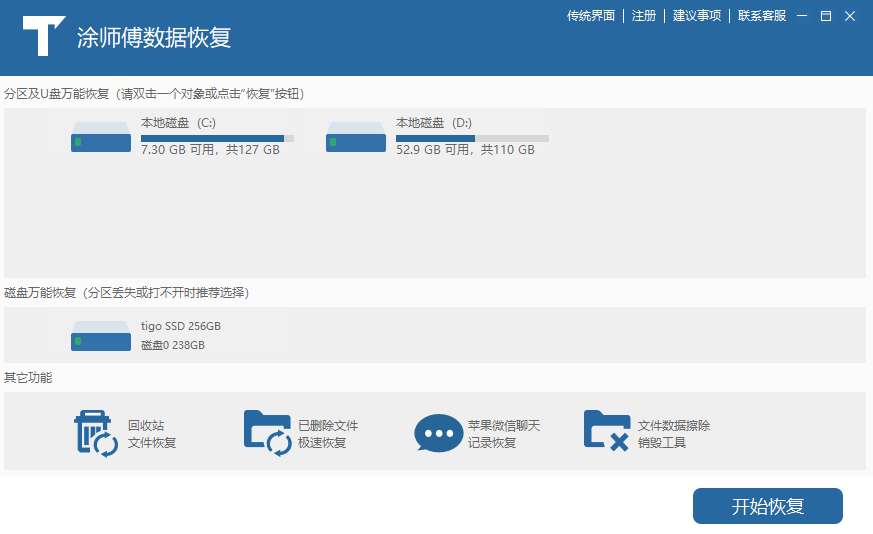Select the tigo SSD 256GB disk icon
873x534 pixels.
coord(101,336)
